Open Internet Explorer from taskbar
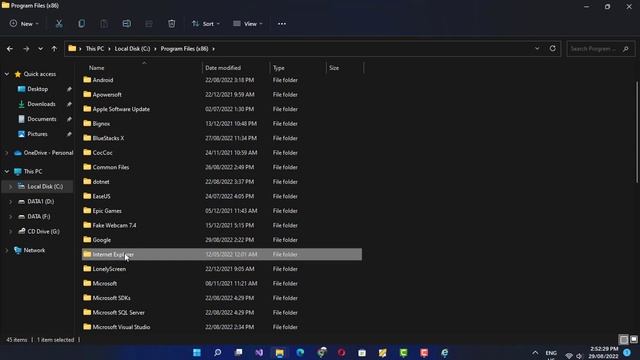Image resolution: width=640 pixels, height=360 pixels. pyautogui.click(x=444, y=352)
